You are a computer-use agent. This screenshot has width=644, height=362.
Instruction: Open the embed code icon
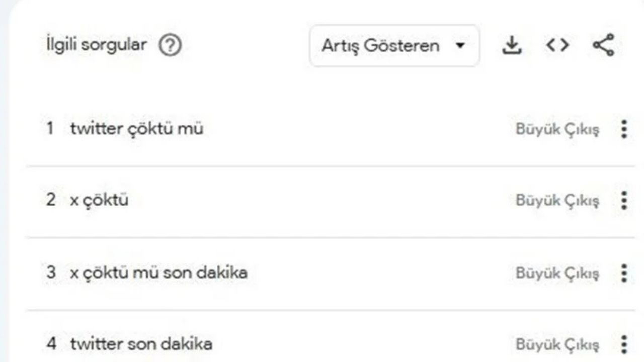(557, 46)
